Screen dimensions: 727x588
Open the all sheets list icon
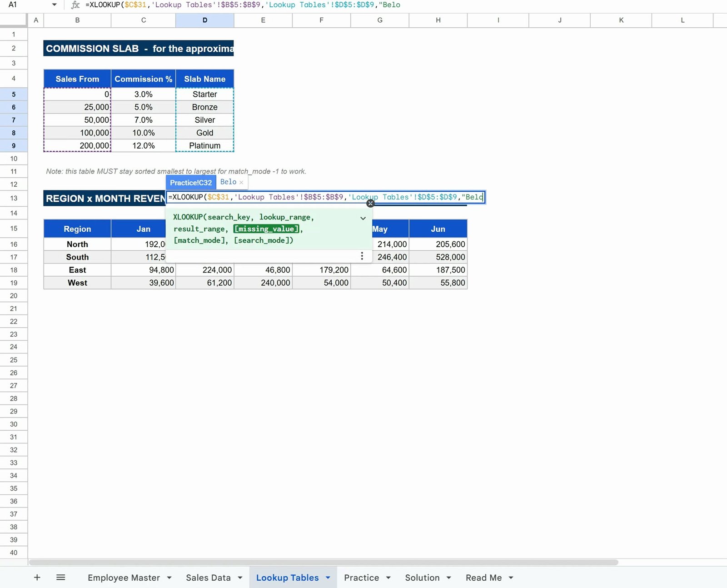click(x=60, y=578)
